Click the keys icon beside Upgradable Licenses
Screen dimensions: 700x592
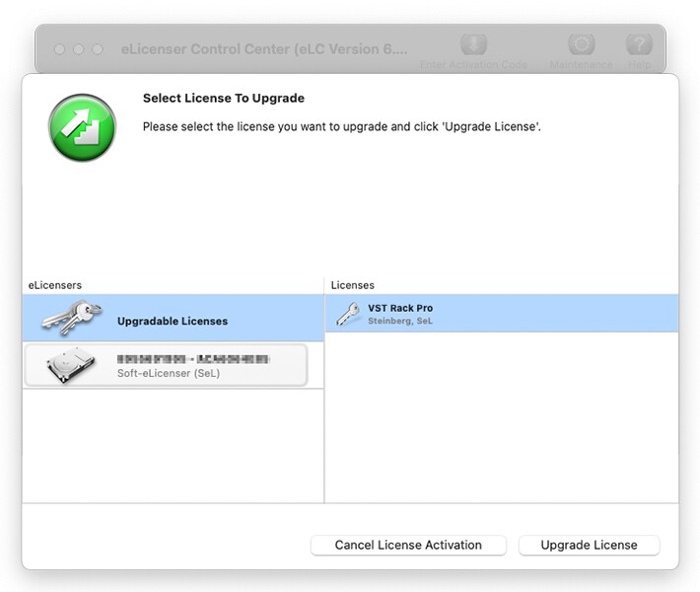click(x=71, y=318)
